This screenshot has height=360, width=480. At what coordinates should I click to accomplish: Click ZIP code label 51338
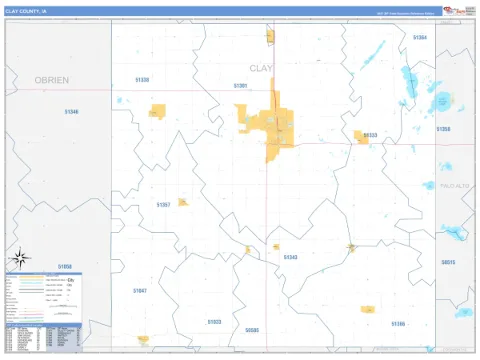point(142,80)
